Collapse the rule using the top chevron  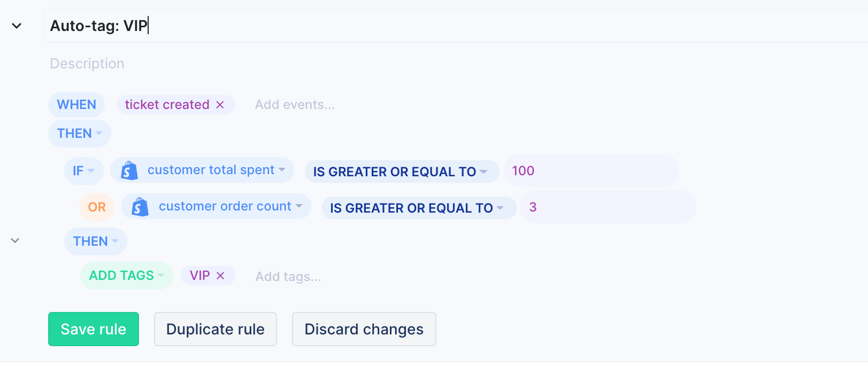(x=17, y=26)
